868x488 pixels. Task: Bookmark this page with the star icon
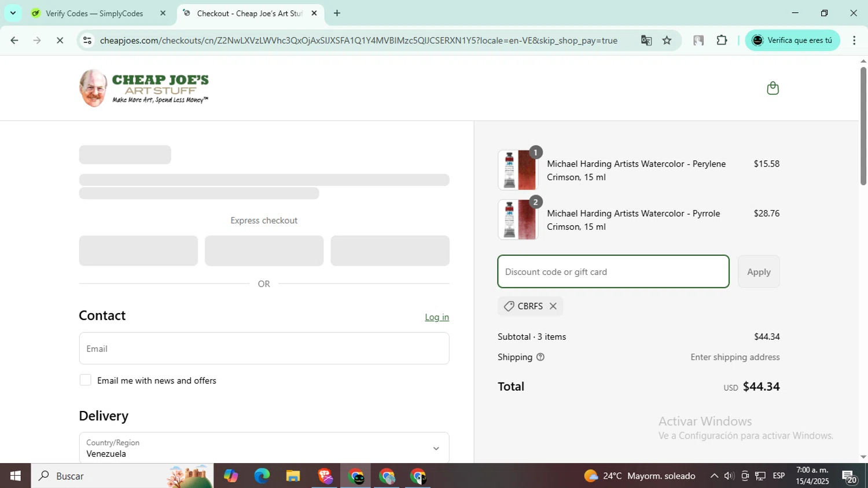click(667, 41)
